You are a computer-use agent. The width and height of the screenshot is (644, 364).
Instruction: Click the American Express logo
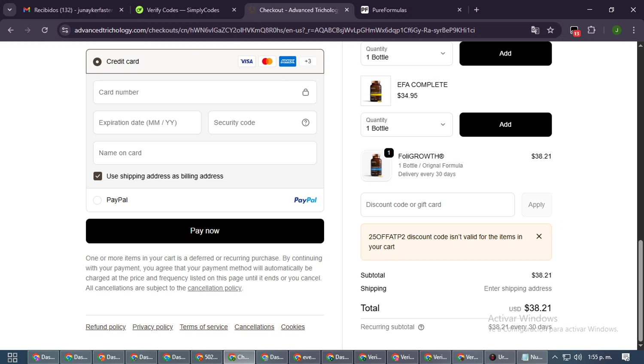point(288,61)
